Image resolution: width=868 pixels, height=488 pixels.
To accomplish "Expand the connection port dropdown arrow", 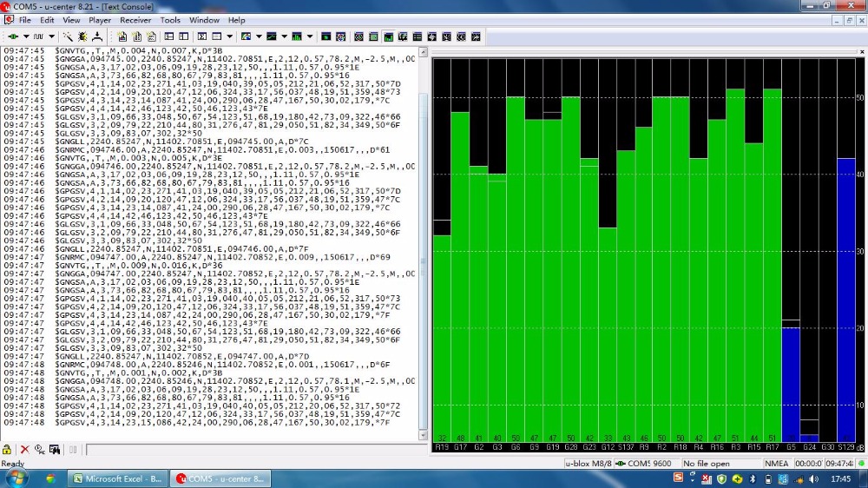I will (x=25, y=36).
